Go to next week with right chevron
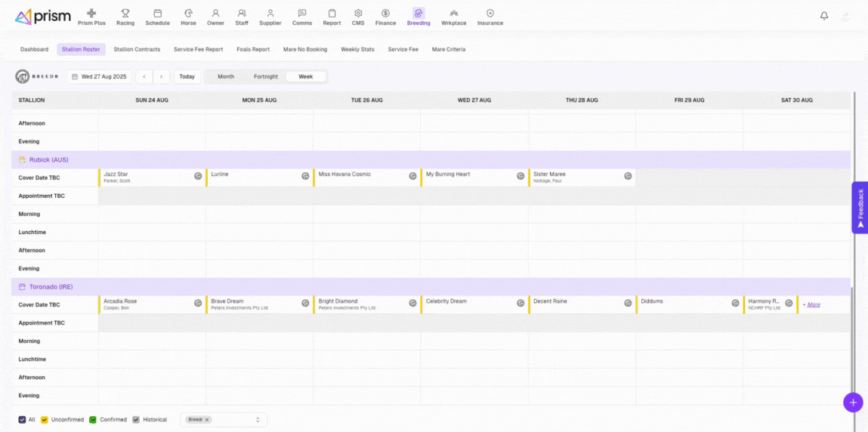The image size is (868, 432). [162, 76]
